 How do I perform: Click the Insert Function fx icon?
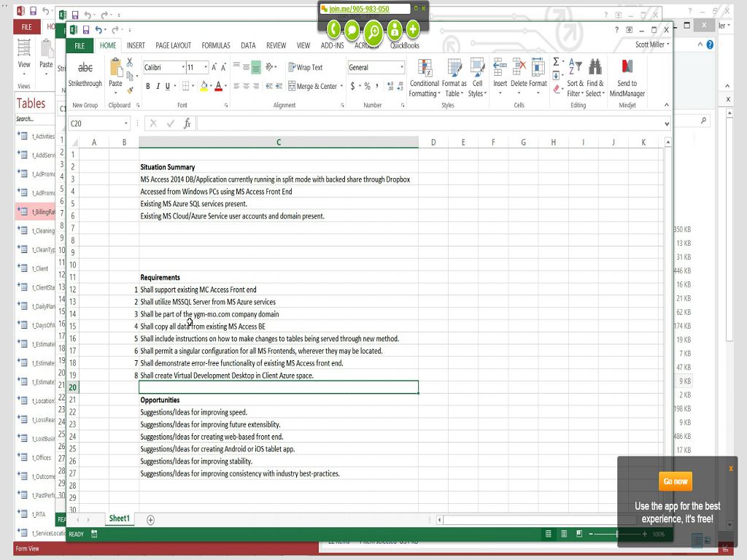pos(187,124)
